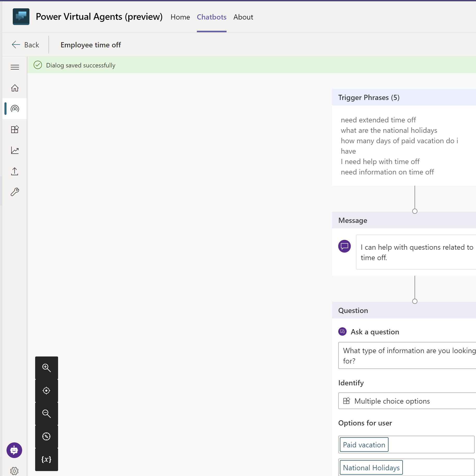476x476 pixels.
Task: Edit the message text 'I can help with questions'
Action: click(x=416, y=252)
